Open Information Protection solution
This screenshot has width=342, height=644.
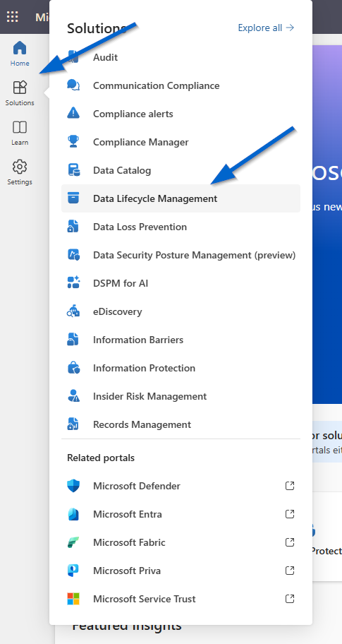click(x=181, y=368)
